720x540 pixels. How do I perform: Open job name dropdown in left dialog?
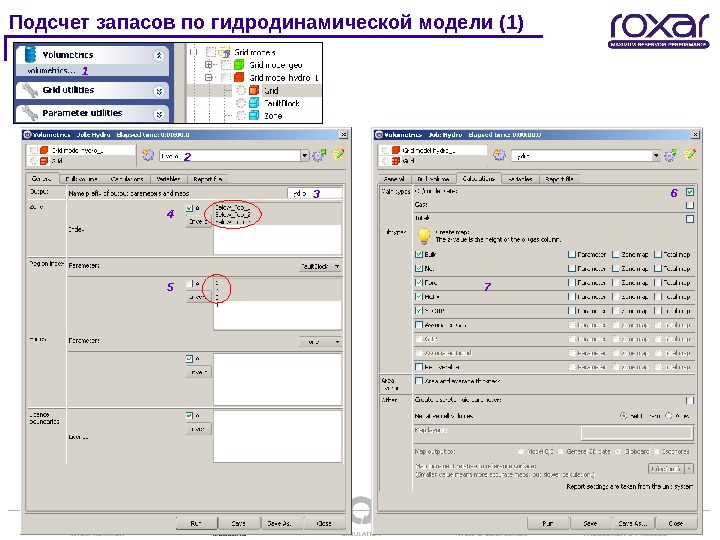click(x=304, y=156)
